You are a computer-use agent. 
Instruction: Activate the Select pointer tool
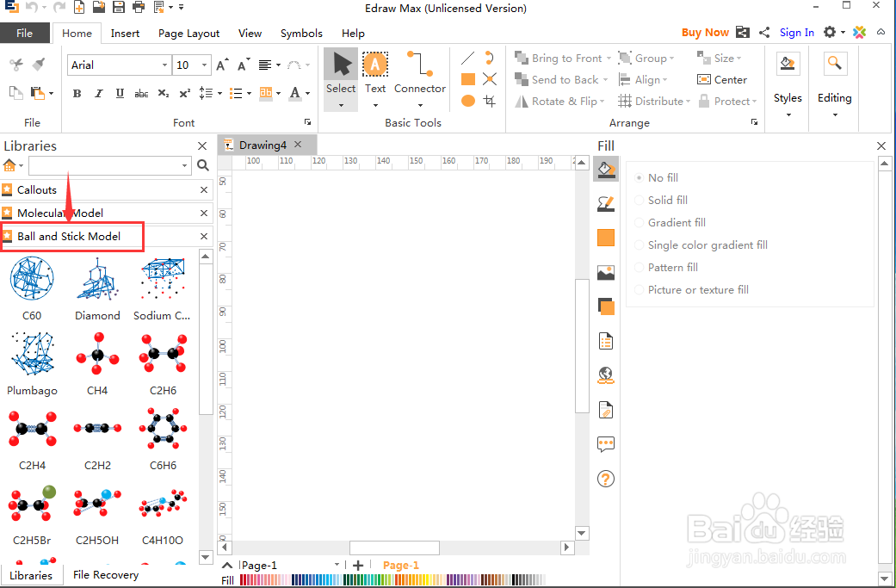(341, 79)
